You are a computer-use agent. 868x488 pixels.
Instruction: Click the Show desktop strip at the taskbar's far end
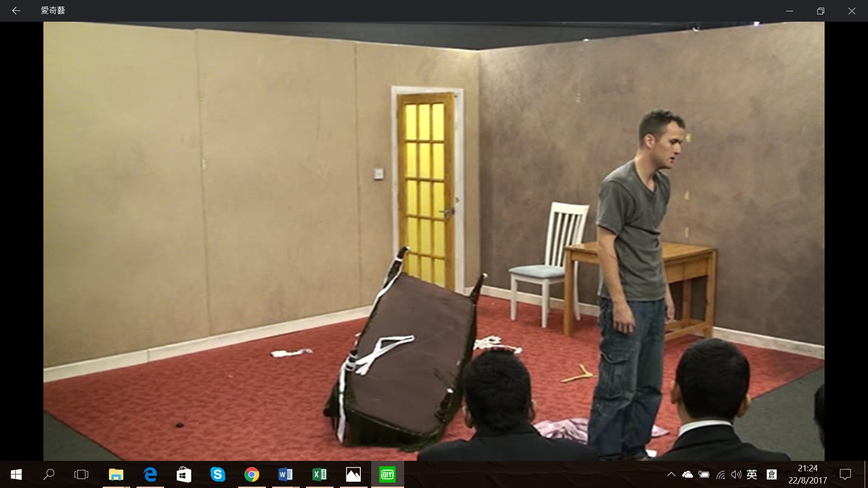(x=866, y=474)
